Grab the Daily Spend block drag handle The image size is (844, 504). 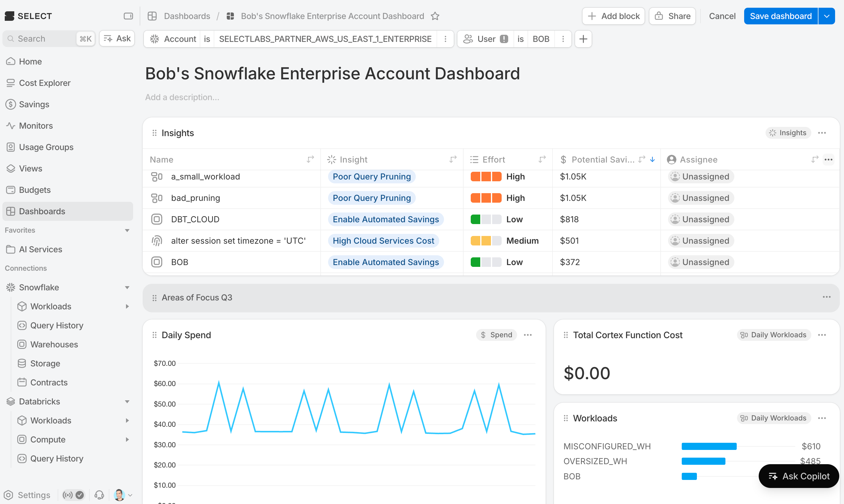click(x=155, y=335)
